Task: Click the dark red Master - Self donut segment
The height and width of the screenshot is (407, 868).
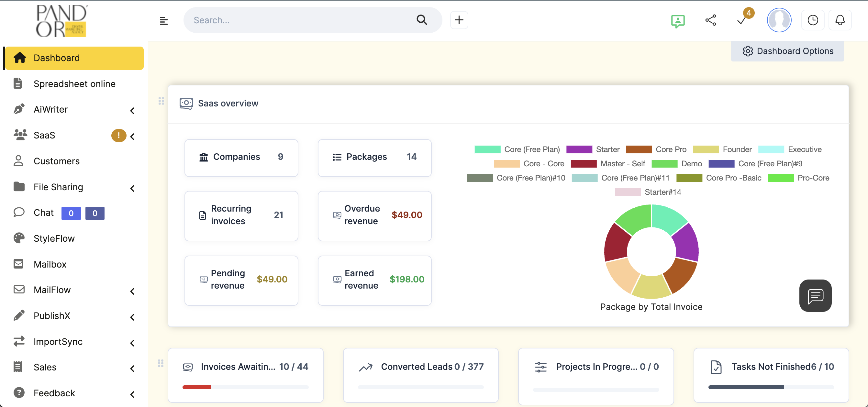Action: pos(617,243)
